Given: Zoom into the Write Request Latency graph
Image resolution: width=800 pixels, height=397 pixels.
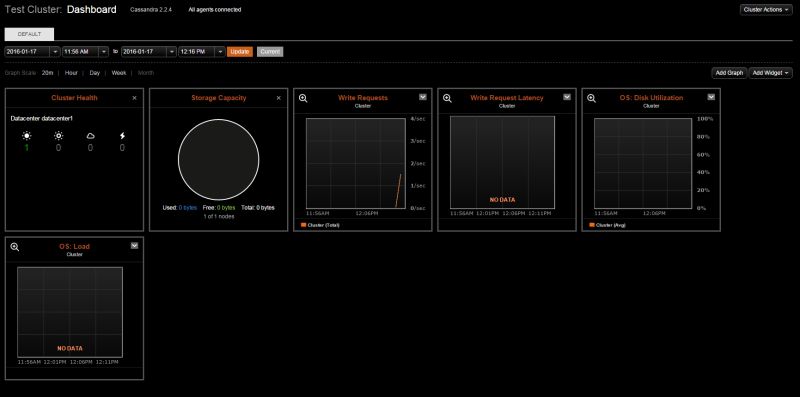Looking at the screenshot, I should click(447, 98).
